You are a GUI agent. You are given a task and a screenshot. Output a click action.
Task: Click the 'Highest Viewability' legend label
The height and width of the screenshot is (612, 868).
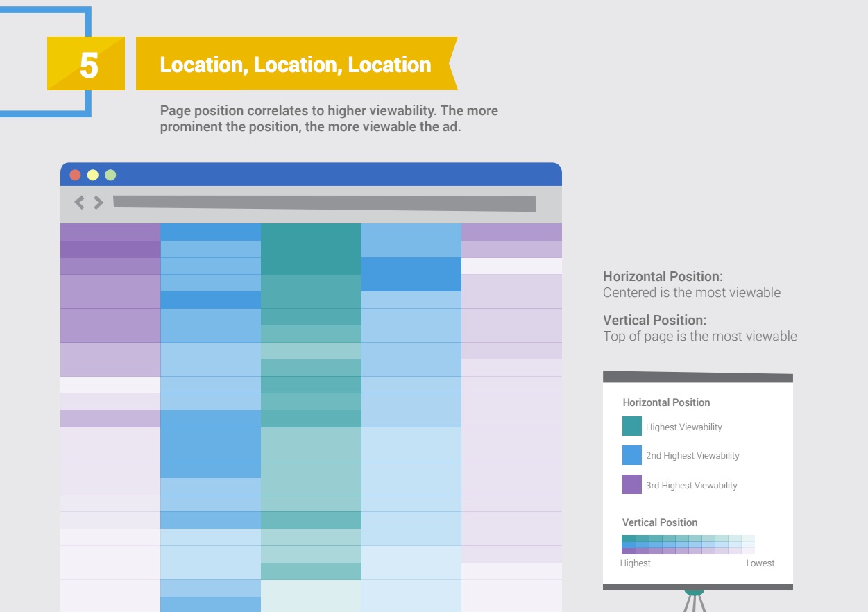[x=684, y=427]
